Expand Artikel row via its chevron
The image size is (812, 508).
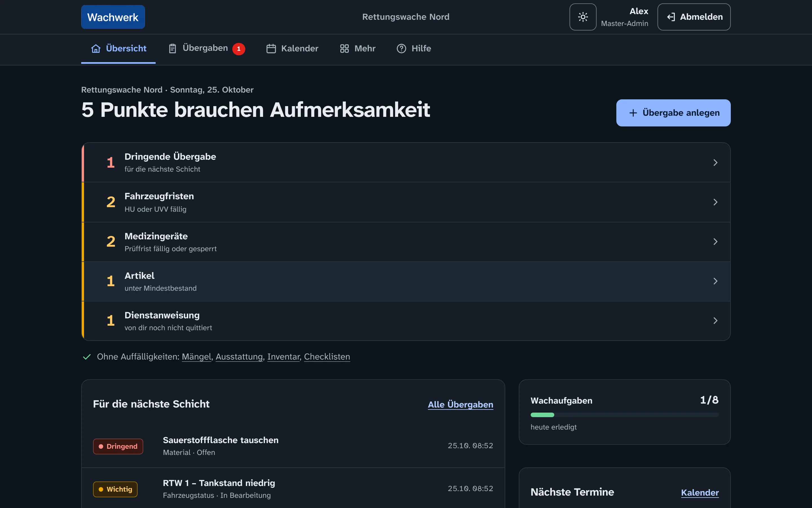tap(715, 281)
